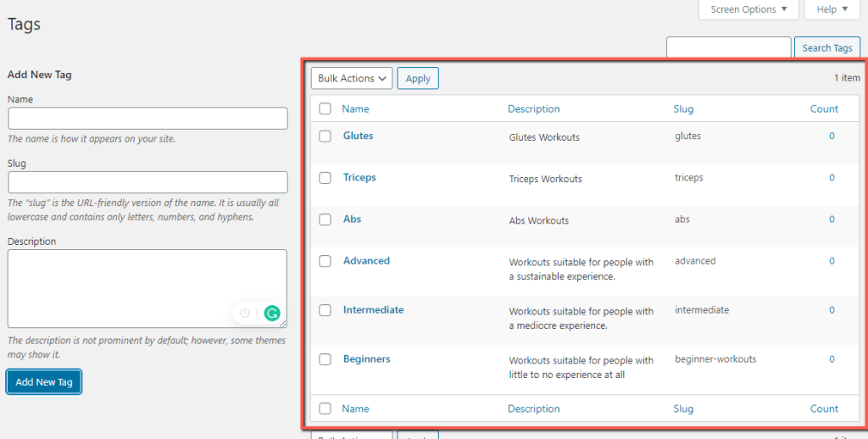Click the '1 item' count text
868x439 pixels.
847,78
